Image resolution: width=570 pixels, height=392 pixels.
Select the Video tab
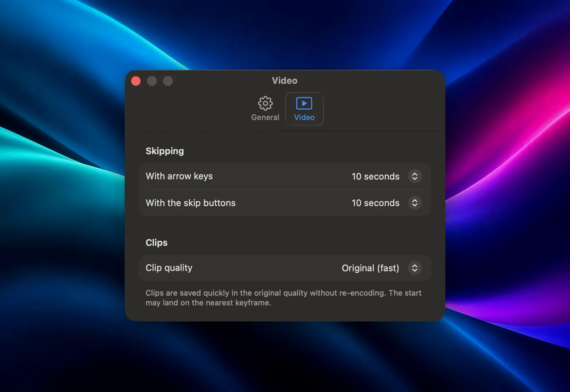point(304,109)
